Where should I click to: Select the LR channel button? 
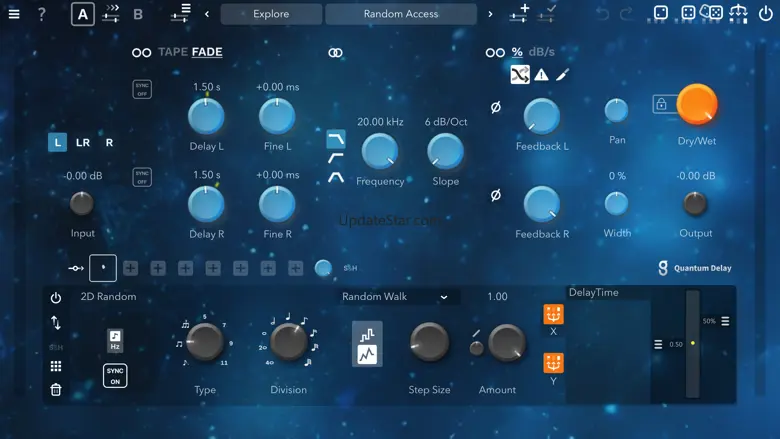tap(83, 142)
